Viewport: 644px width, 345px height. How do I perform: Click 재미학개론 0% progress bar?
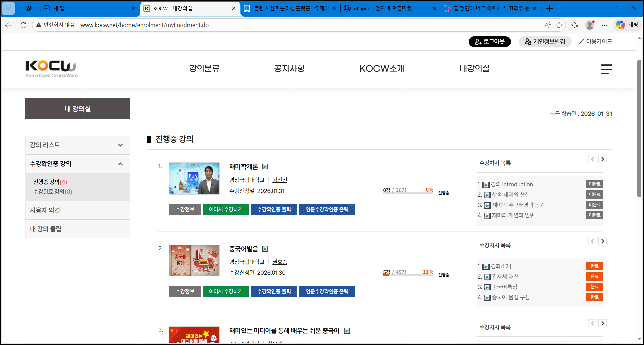408,194
